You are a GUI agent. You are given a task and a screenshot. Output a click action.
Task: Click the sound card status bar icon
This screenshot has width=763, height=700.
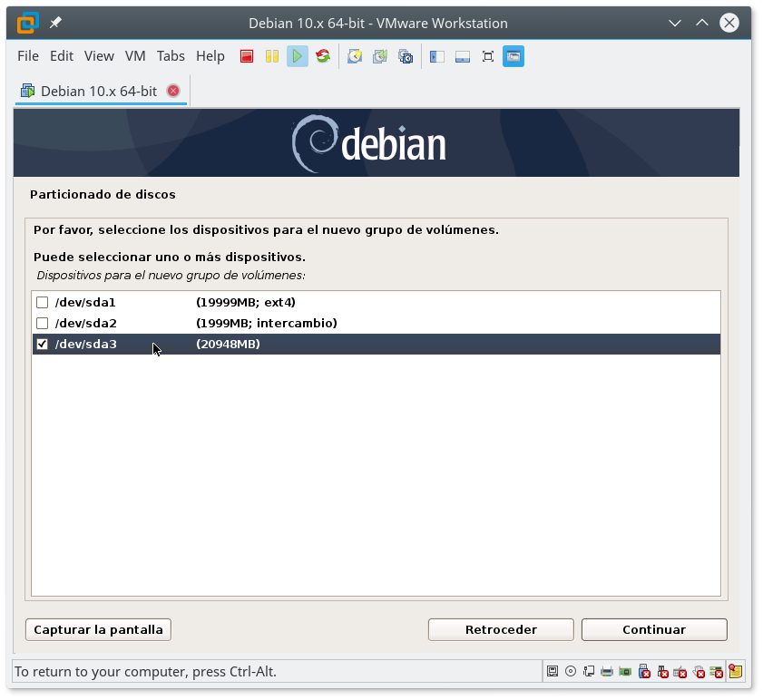[x=625, y=672]
